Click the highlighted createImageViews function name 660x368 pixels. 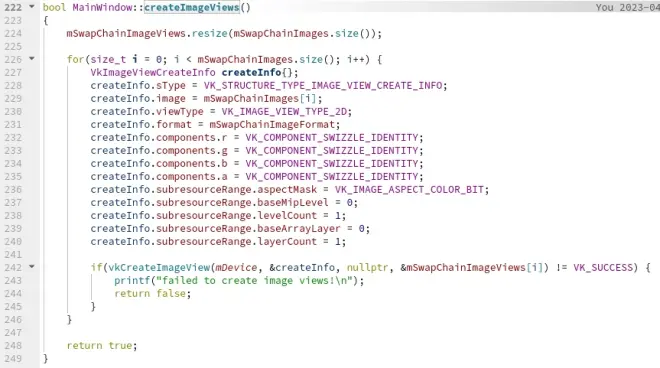[x=192, y=8]
